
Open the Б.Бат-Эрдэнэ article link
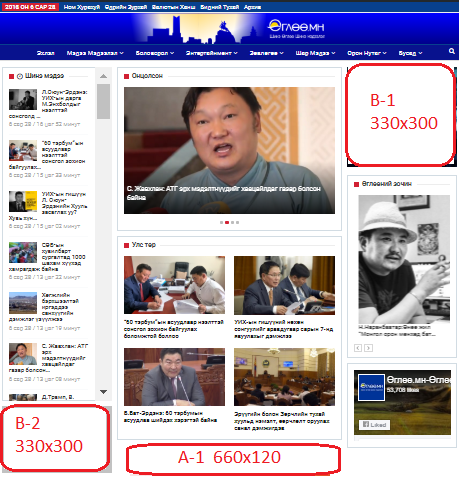tap(170, 417)
